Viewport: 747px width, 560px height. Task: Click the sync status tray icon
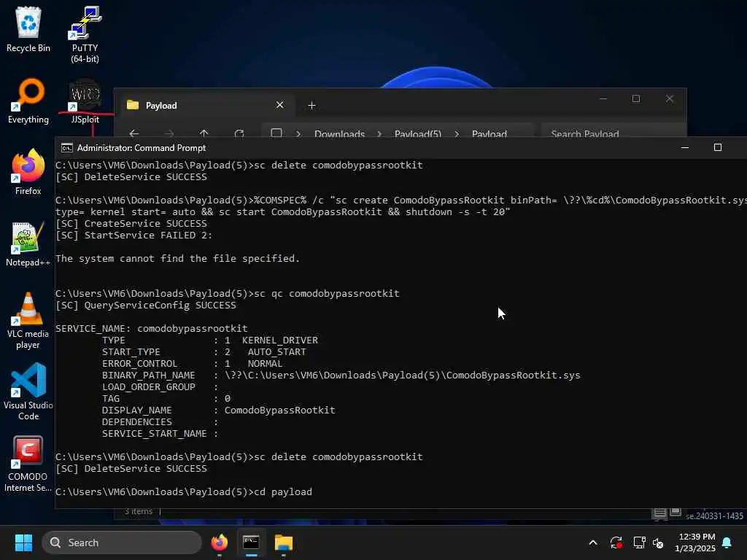(x=616, y=542)
